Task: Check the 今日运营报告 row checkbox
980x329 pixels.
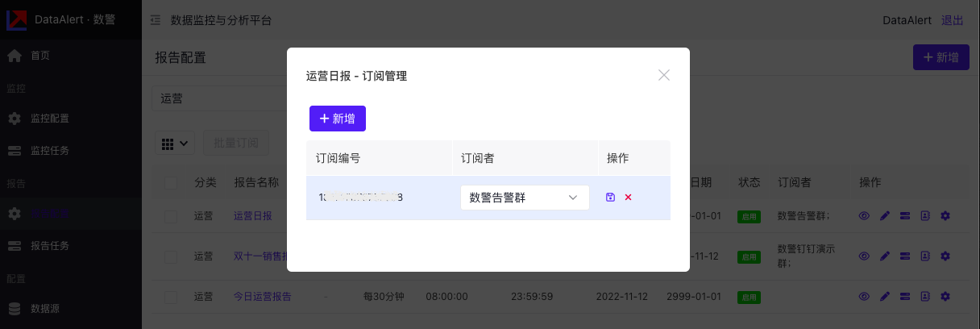Action: [170, 297]
